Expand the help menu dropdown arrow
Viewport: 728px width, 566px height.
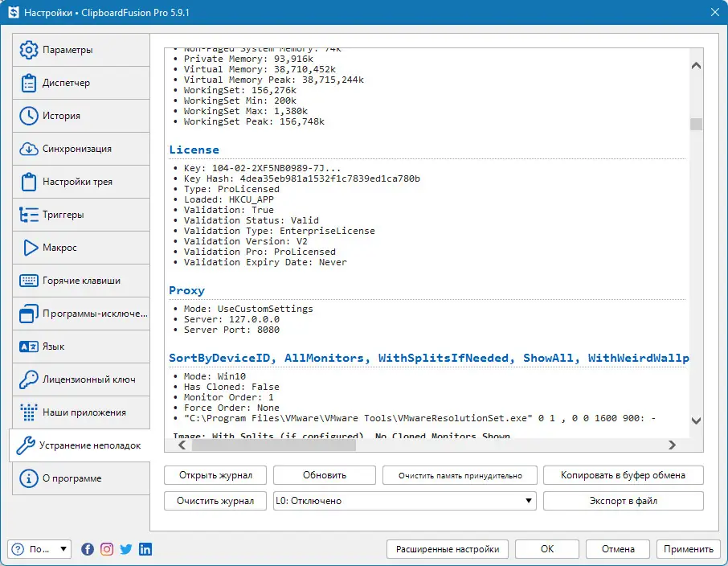pyautogui.click(x=63, y=549)
